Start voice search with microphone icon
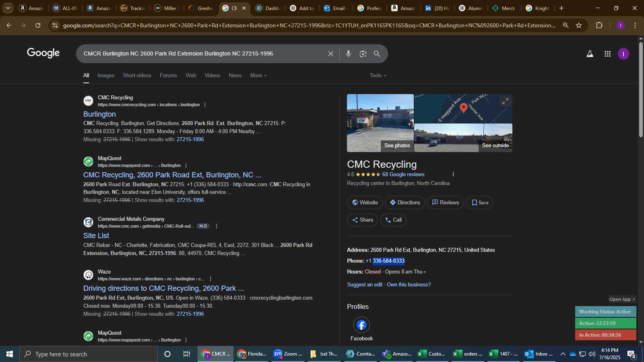 tap(349, 54)
